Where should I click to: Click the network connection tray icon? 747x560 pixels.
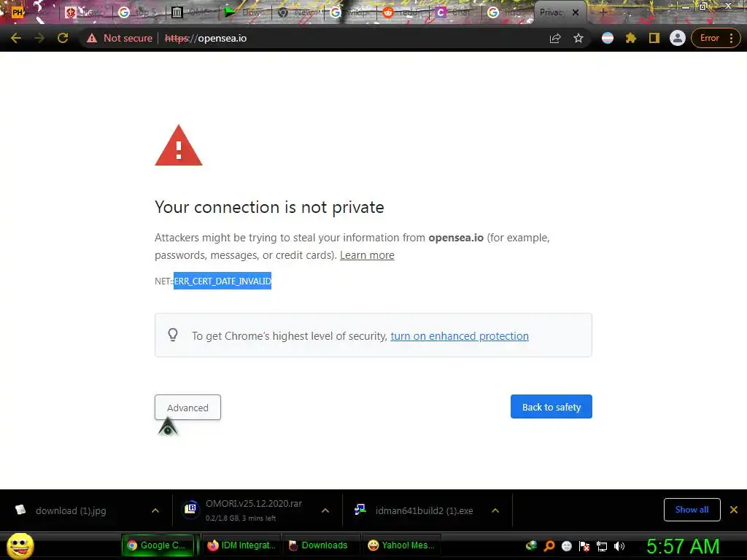click(x=602, y=546)
